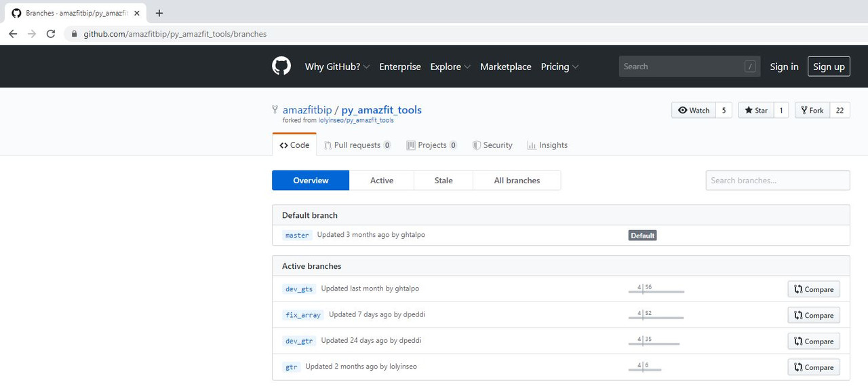Reload the current page
The width and height of the screenshot is (868, 389).
[x=50, y=33]
